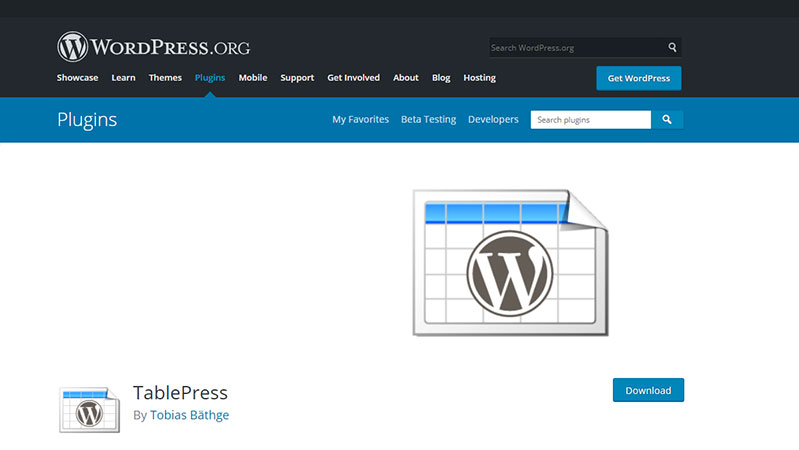The height and width of the screenshot is (450, 799).
Task: Focus the Search plugins field
Action: pyautogui.click(x=591, y=120)
